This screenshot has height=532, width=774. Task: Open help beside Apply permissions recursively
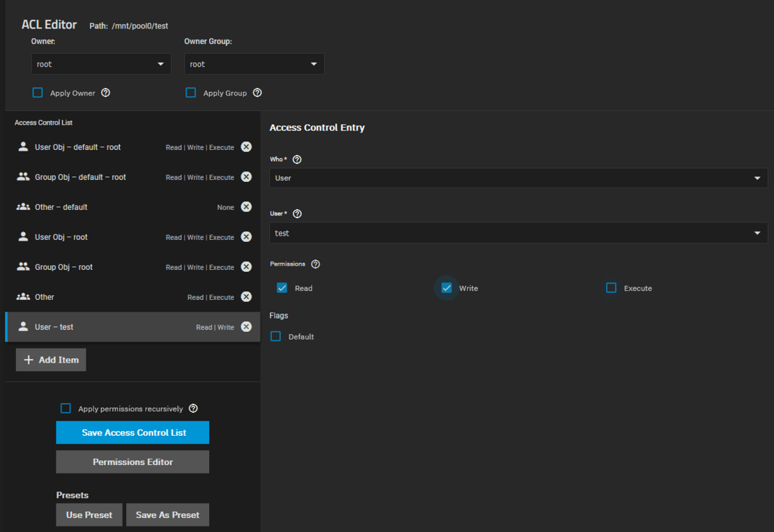click(193, 408)
